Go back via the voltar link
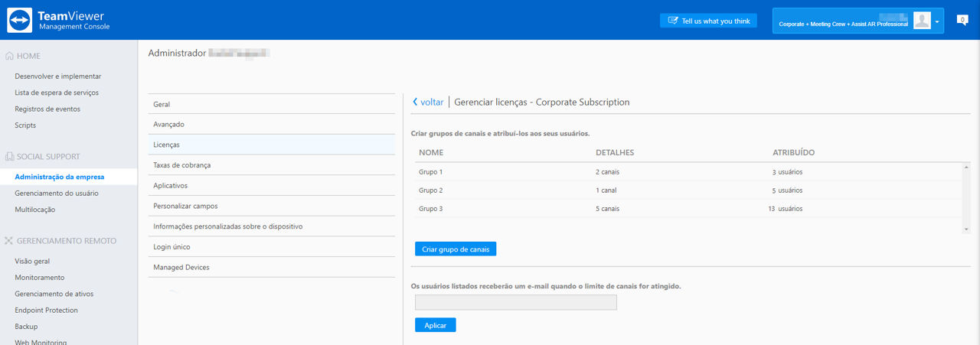The width and height of the screenshot is (980, 345). pyautogui.click(x=432, y=102)
